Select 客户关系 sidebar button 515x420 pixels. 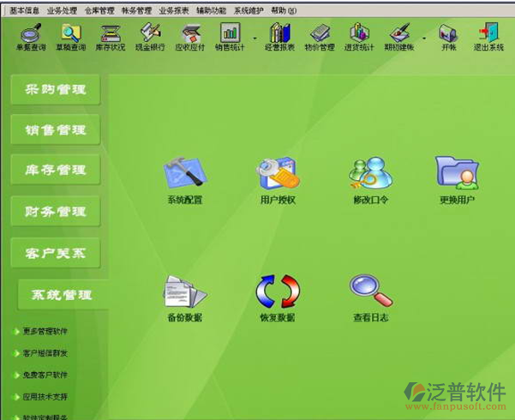[x=56, y=253]
